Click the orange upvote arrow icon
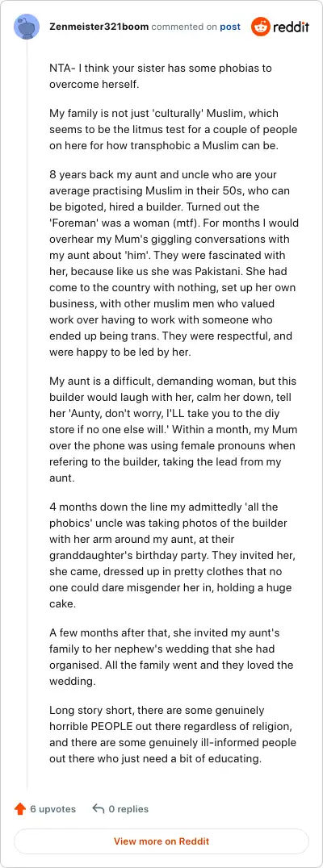The width and height of the screenshot is (323, 868). point(20,809)
